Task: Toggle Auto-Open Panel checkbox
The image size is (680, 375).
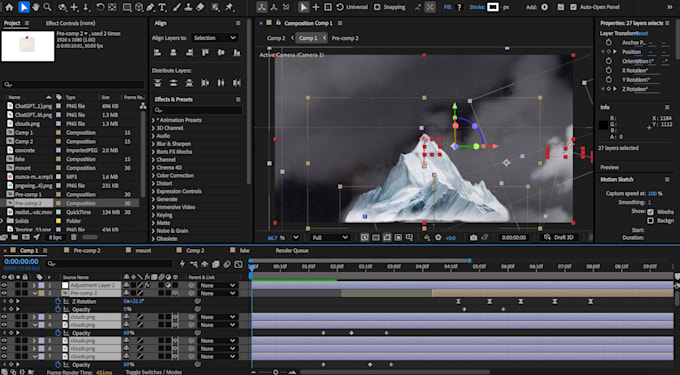Action: (573, 7)
